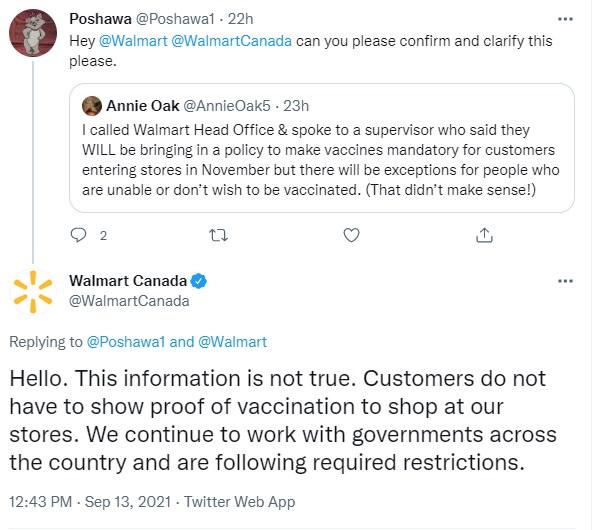Viewport: 593px width, 530px height.
Task: Click the Poshawa display name
Action: (100, 19)
